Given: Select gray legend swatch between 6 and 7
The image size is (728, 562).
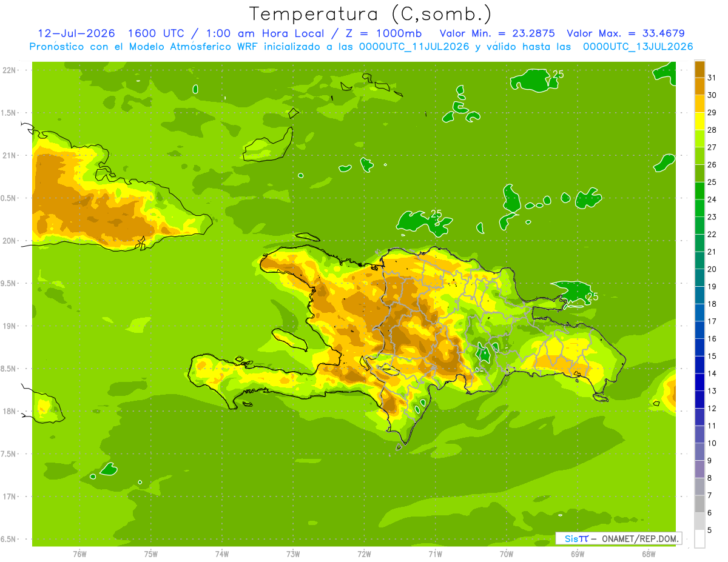Looking at the screenshot, I should coord(699,504).
